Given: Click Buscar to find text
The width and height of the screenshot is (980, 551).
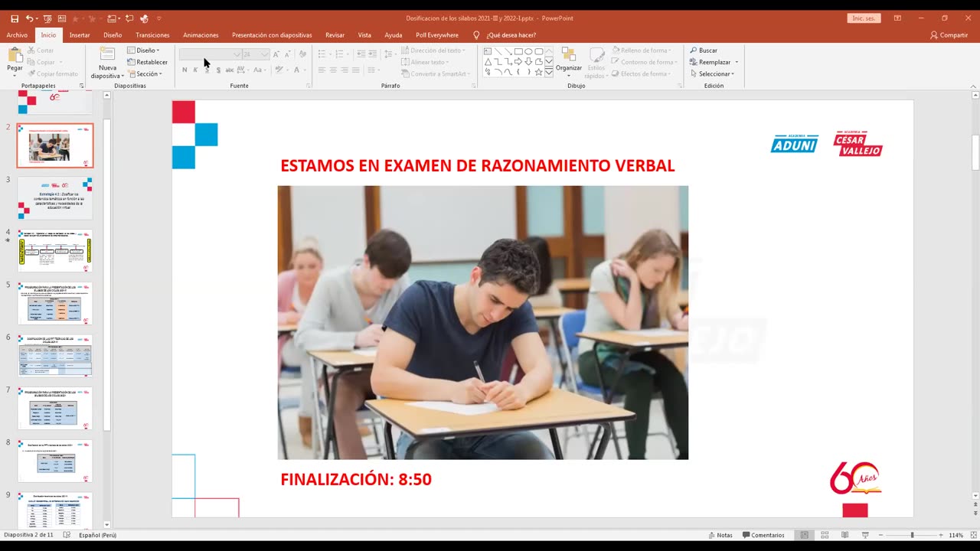Looking at the screenshot, I should 703,51.
